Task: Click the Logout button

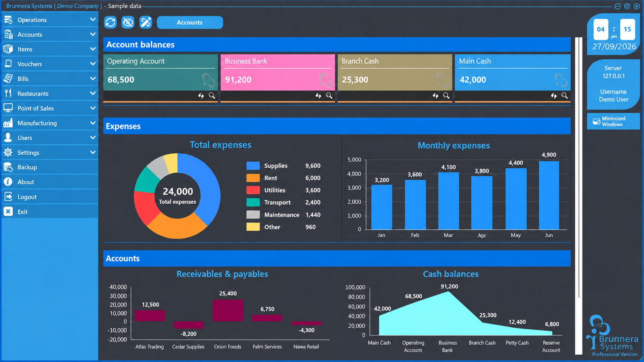Action: [50, 197]
